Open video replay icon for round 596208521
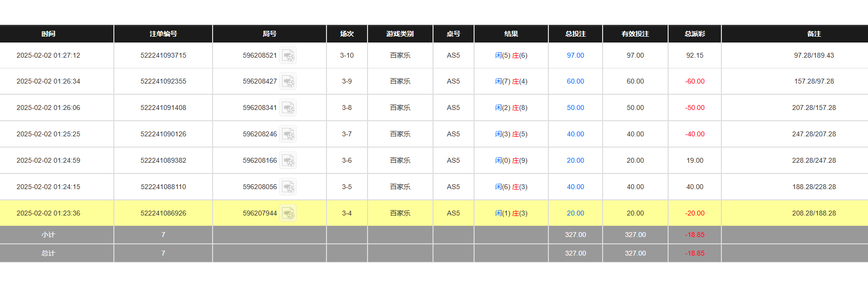Screen dimensions: 868x302 [x=288, y=56]
